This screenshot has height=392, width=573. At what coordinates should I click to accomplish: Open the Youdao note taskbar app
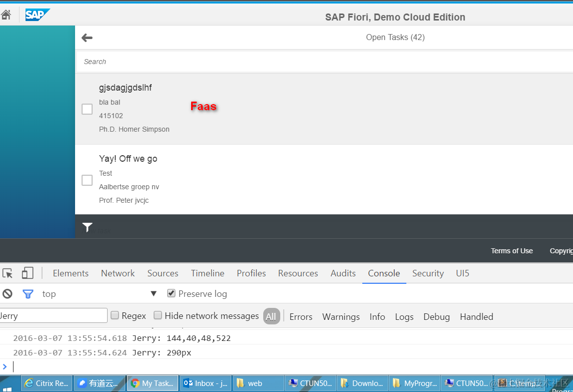pyautogui.click(x=100, y=383)
